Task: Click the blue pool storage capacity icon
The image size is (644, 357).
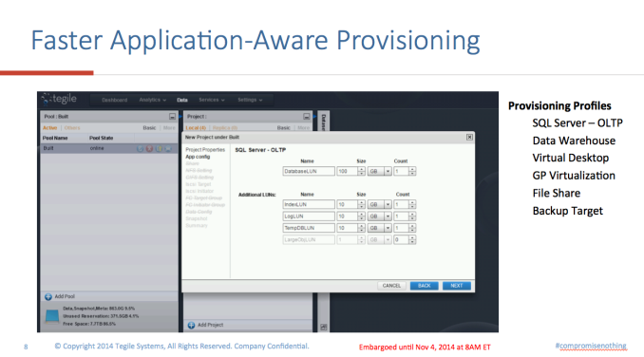Action: 52,316
